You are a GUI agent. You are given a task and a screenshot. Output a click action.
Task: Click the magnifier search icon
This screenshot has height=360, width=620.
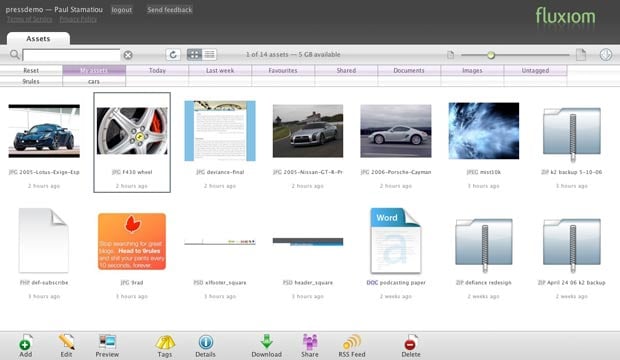(x=15, y=55)
